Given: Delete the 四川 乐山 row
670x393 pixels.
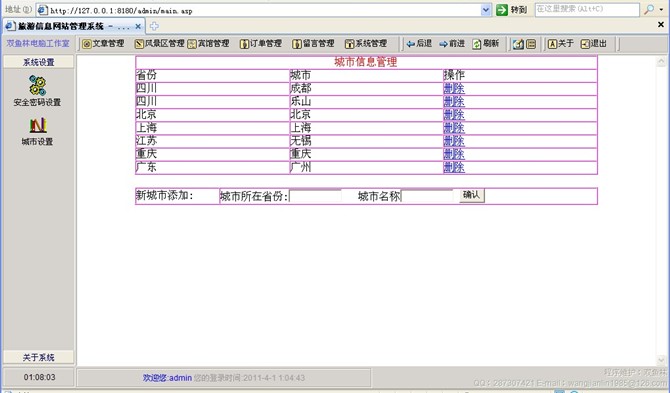Looking at the screenshot, I should [x=454, y=102].
